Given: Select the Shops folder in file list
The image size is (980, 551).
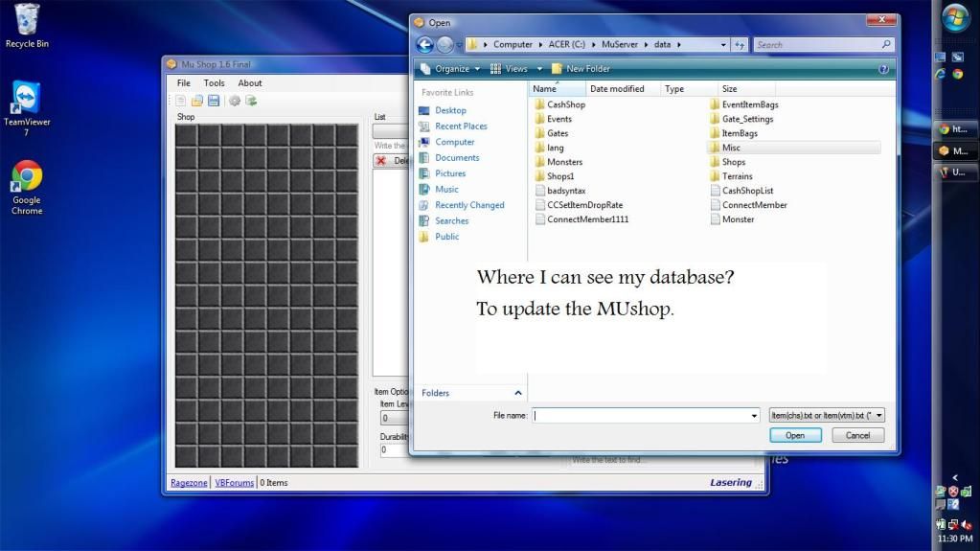Looking at the screenshot, I should pos(733,162).
